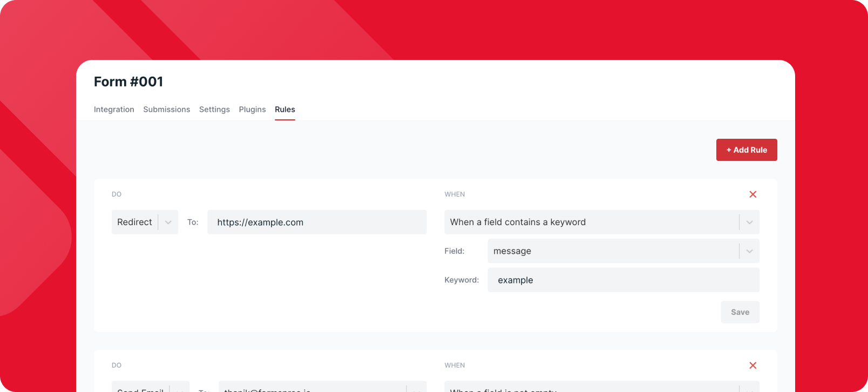
Task: Open the Send Email action dropdown
Action: pos(140,388)
